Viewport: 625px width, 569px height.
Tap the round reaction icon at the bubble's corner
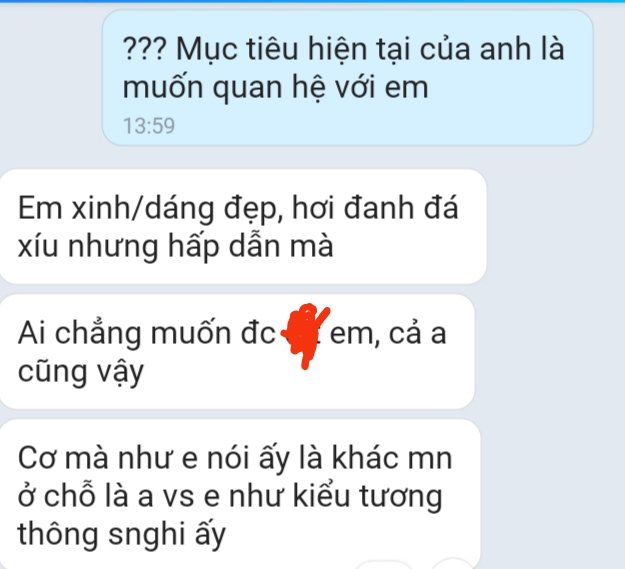[452, 564]
